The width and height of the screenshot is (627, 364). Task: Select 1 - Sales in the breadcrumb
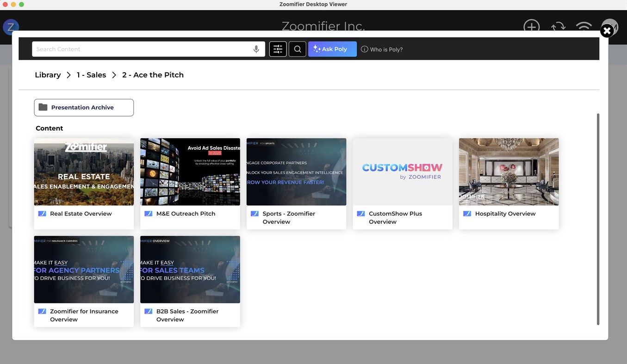pyautogui.click(x=91, y=74)
